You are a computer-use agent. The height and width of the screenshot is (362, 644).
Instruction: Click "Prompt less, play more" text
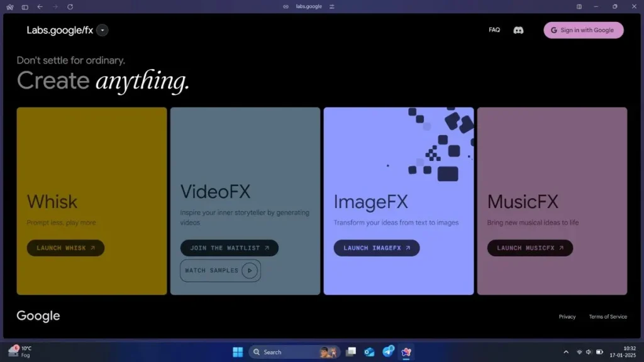tap(61, 222)
